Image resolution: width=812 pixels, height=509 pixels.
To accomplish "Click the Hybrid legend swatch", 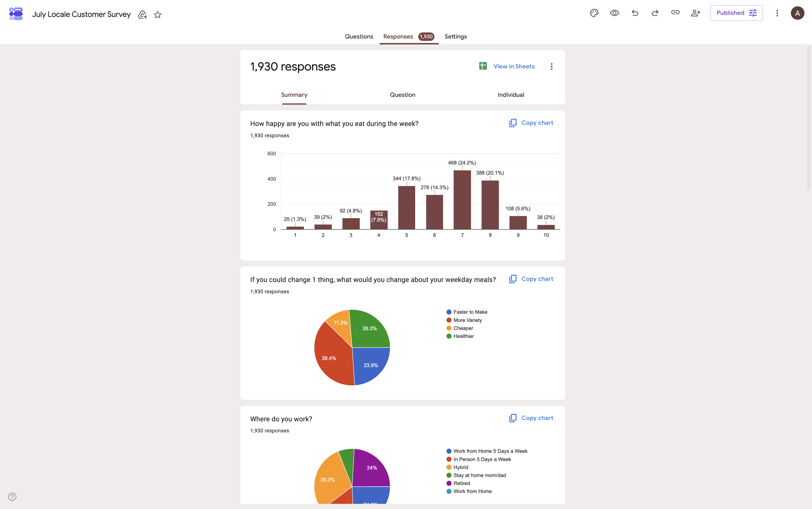I will (x=449, y=467).
